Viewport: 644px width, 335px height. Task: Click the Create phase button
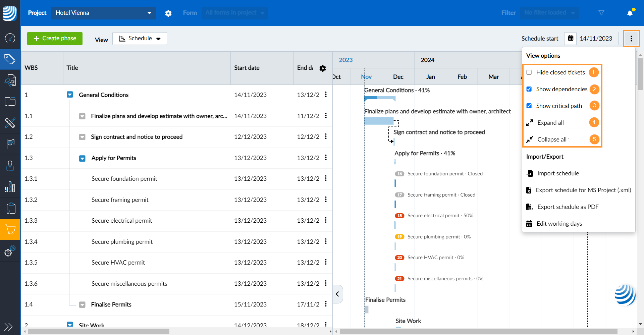55,39
